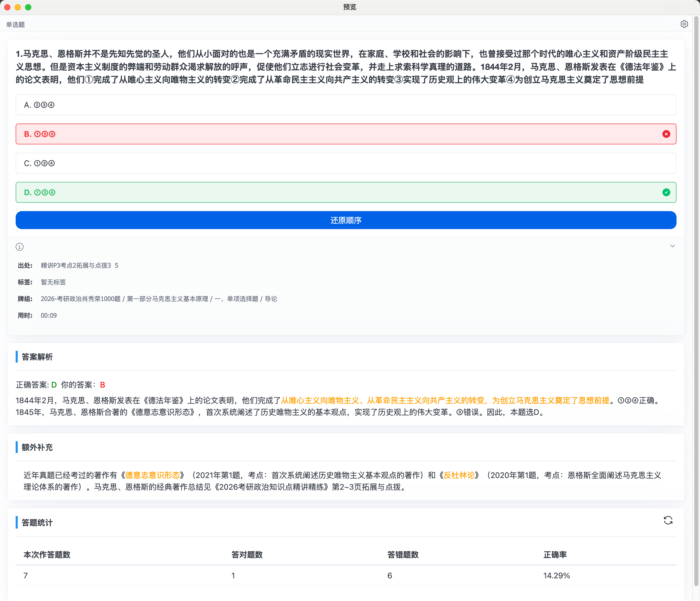This screenshot has width=700, height=601.
Task: Collapse the card info chevron
Action: [672, 246]
